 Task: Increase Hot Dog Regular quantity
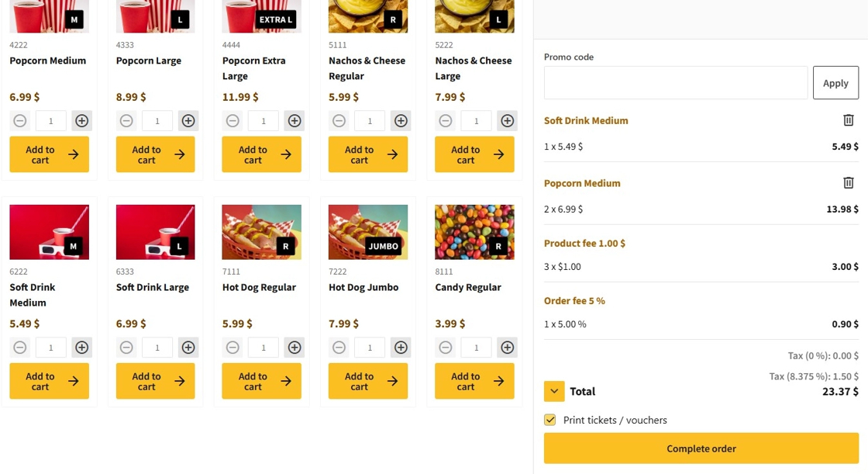click(x=294, y=348)
